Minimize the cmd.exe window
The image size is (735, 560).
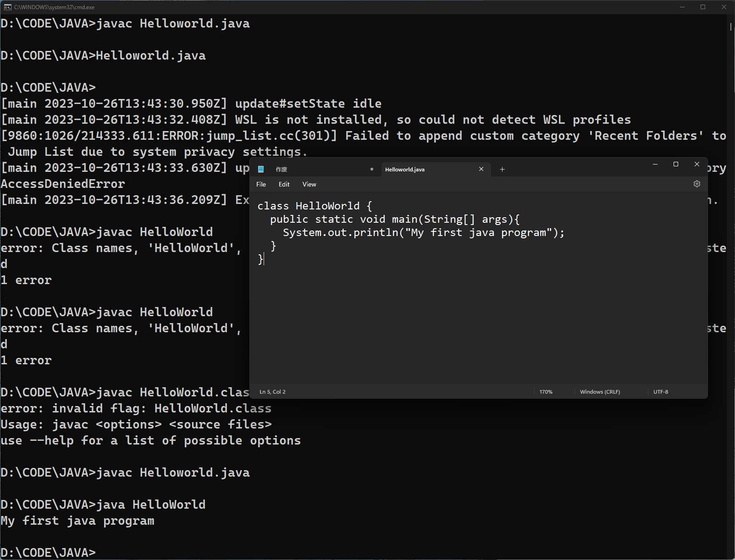(682, 7)
